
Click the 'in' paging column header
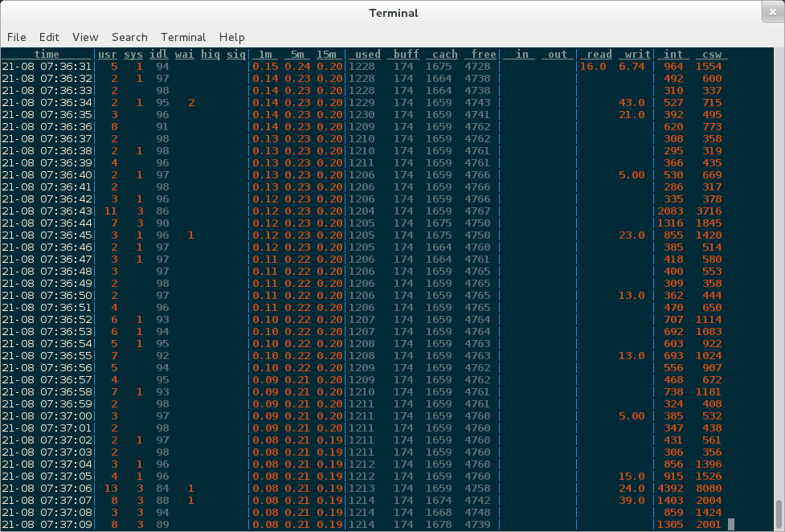522,54
